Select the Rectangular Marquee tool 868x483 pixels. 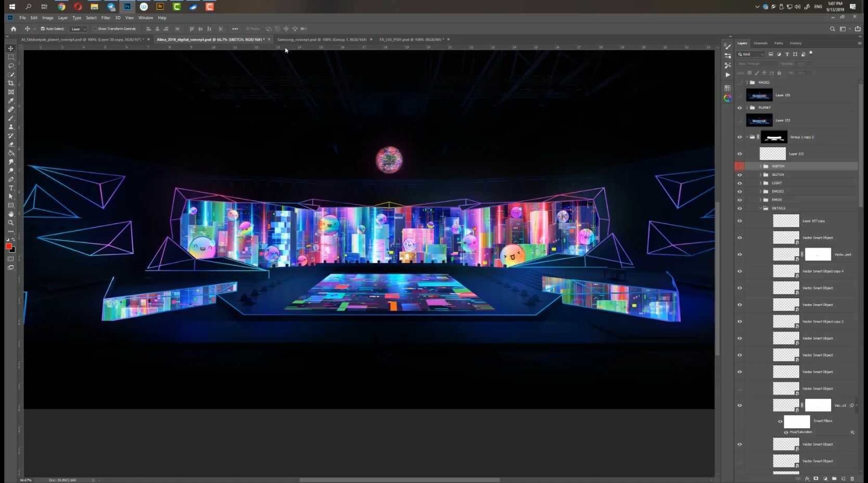11,57
